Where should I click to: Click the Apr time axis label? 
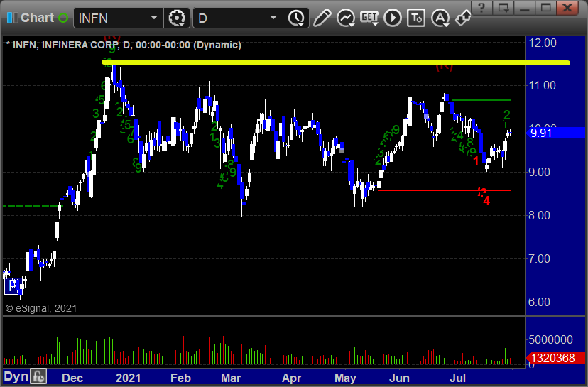tap(291, 378)
